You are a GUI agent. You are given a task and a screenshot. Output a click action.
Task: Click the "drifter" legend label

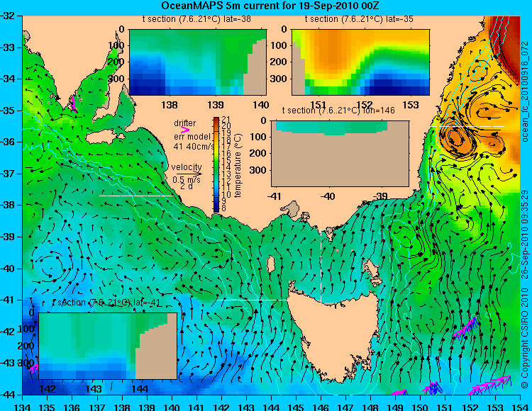185,123
